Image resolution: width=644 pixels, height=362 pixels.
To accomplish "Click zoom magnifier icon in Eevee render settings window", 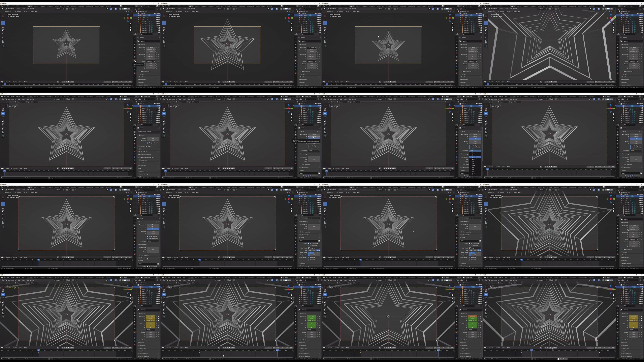I will (x=131, y=114).
